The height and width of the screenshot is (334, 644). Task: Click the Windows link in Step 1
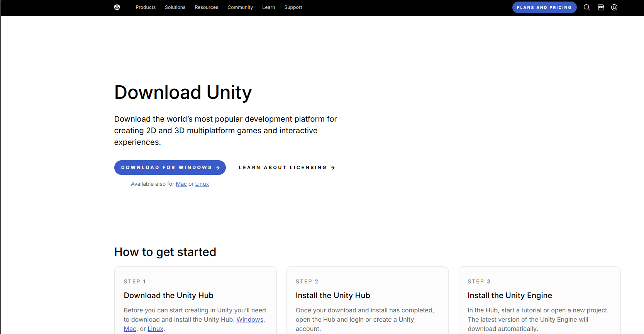pyautogui.click(x=250, y=320)
